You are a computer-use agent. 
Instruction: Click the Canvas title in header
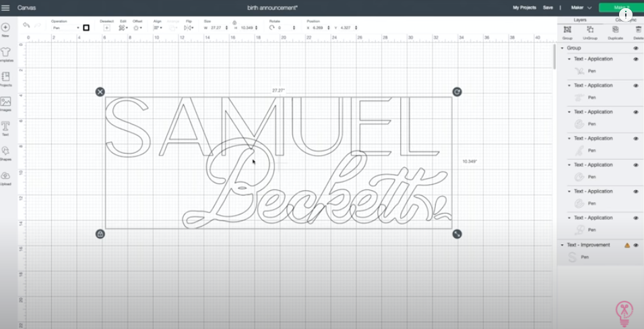click(26, 8)
